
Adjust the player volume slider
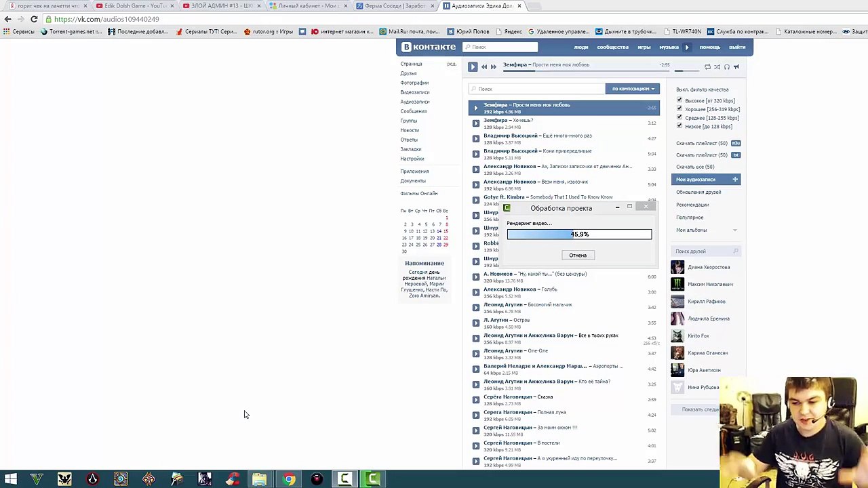[688, 70]
